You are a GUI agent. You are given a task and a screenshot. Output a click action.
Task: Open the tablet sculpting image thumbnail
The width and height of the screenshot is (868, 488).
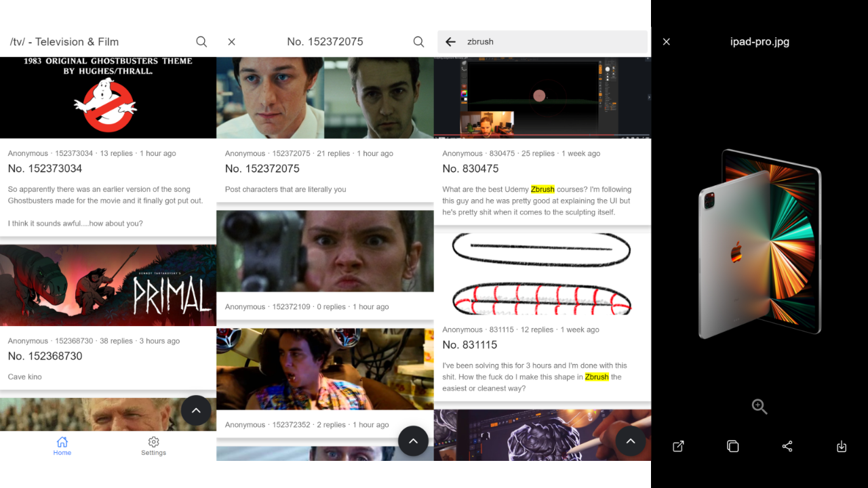(x=542, y=434)
